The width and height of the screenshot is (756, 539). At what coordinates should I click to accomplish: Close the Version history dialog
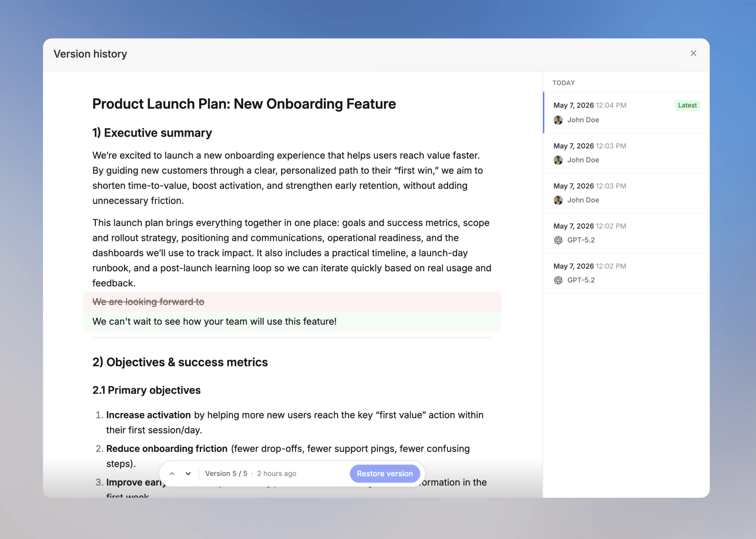pyautogui.click(x=693, y=53)
